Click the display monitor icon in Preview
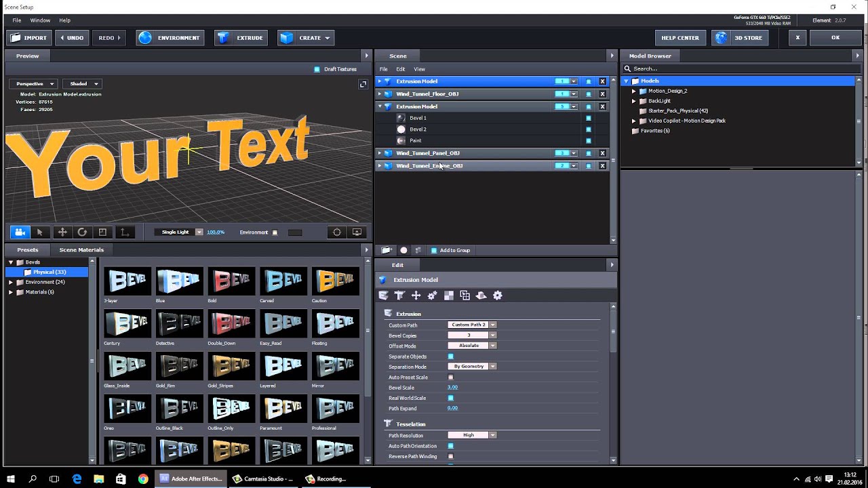The width and height of the screenshot is (868, 488). click(x=357, y=232)
